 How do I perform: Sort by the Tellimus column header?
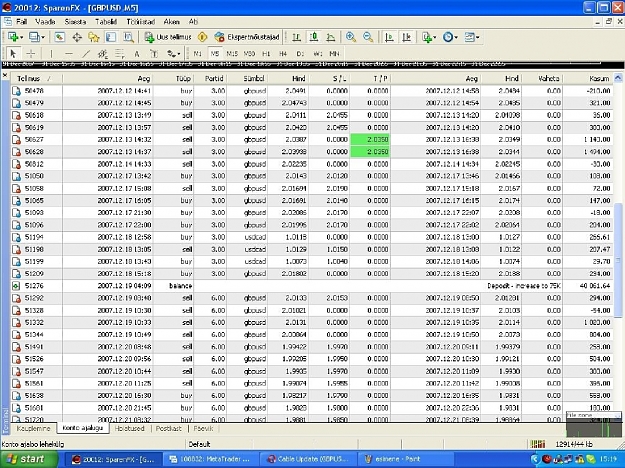coord(36,79)
